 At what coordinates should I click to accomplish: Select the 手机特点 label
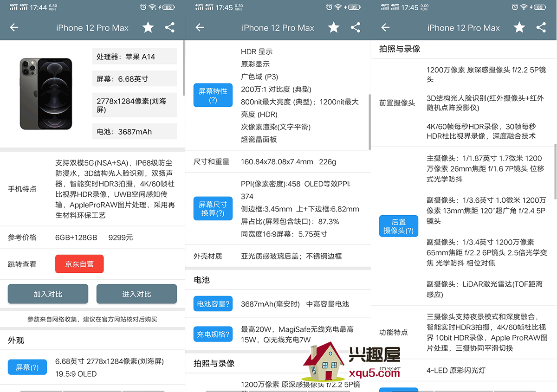(22, 189)
